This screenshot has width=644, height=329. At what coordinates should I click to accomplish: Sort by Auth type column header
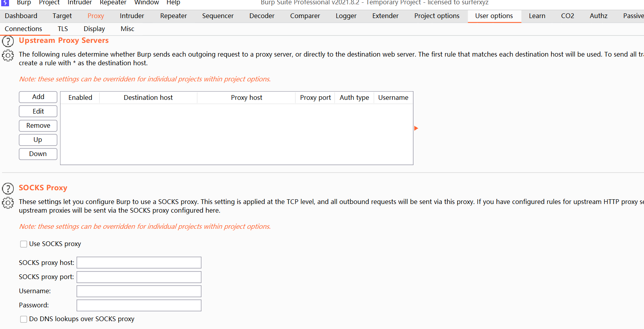[354, 97]
